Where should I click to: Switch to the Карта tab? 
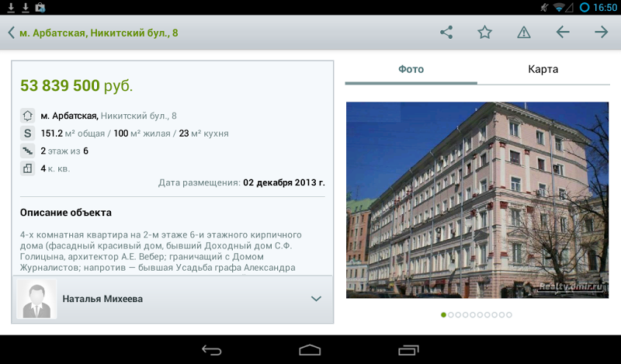[543, 69]
